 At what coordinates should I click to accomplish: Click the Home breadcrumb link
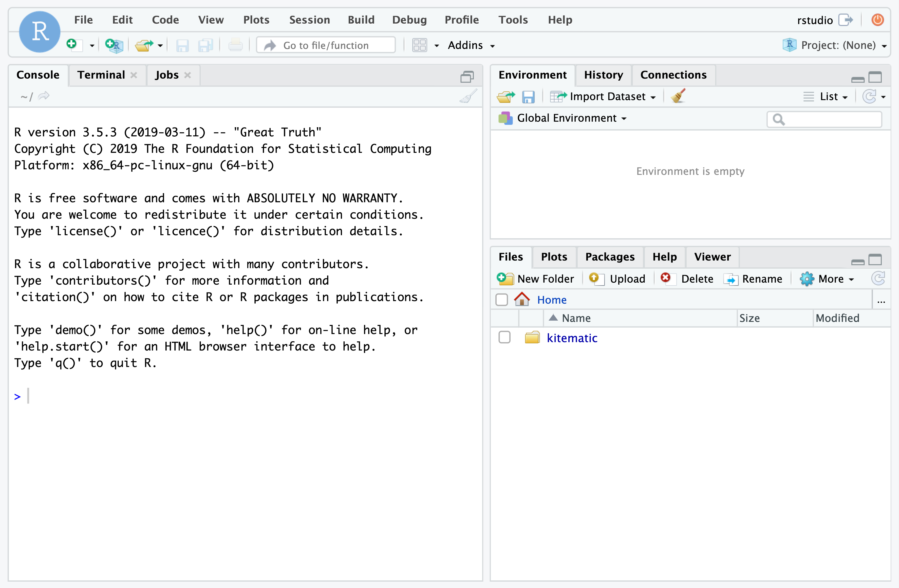[x=552, y=300]
